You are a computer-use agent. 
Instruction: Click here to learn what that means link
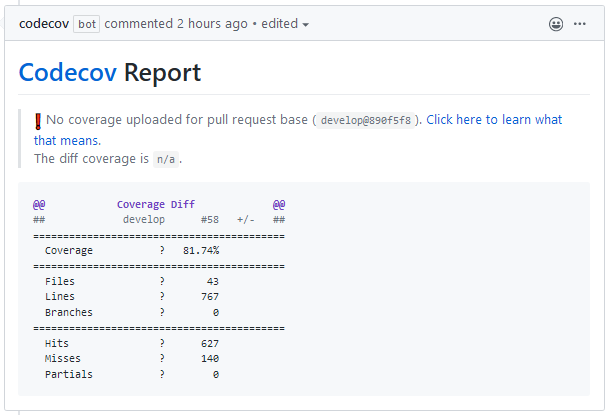[x=494, y=120]
